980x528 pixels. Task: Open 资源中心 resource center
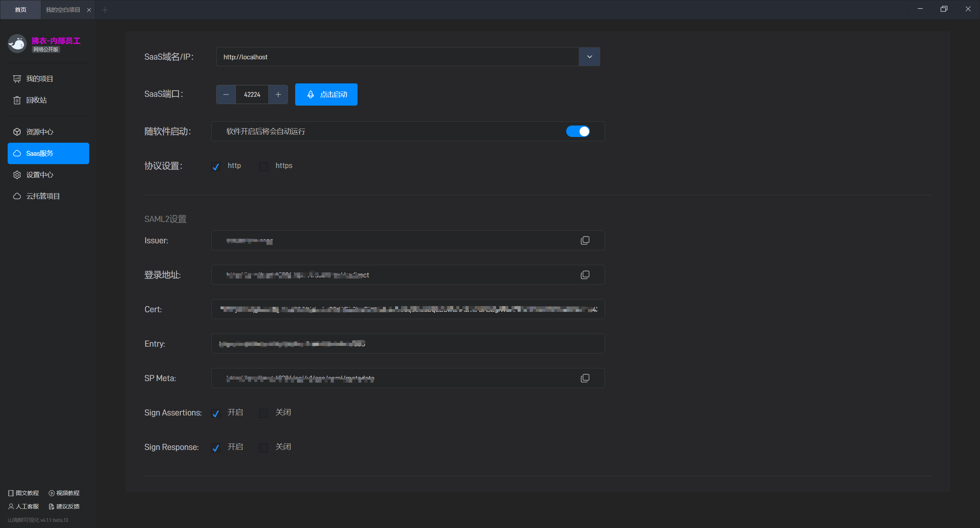(39, 132)
